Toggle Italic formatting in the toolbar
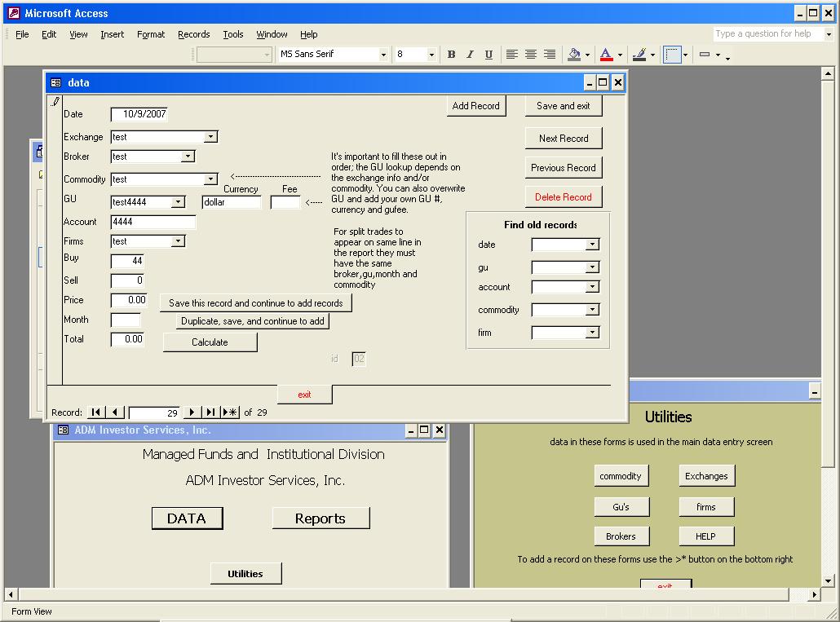Viewport: 840px width, 622px height. 470,54
